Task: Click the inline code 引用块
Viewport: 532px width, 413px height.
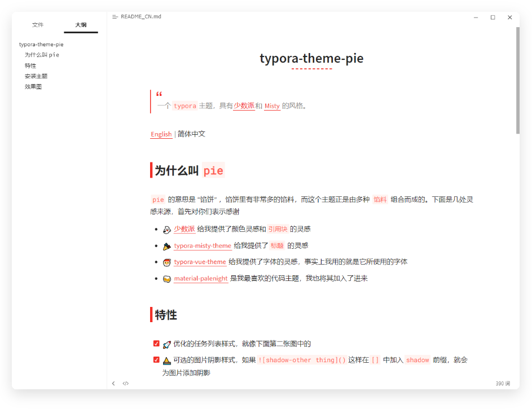Action: (278, 229)
